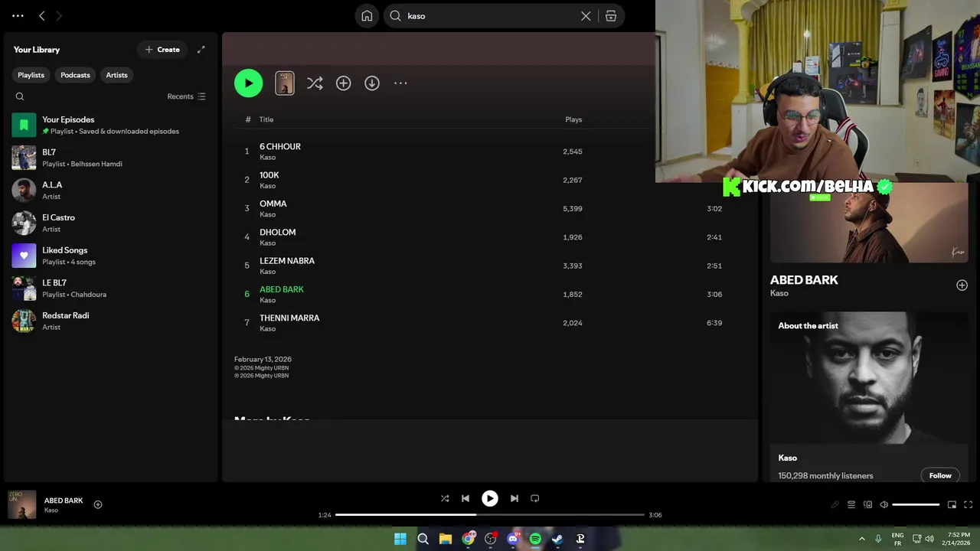The image size is (980, 551).
Task: Enter full screen player
Action: [x=968, y=504]
